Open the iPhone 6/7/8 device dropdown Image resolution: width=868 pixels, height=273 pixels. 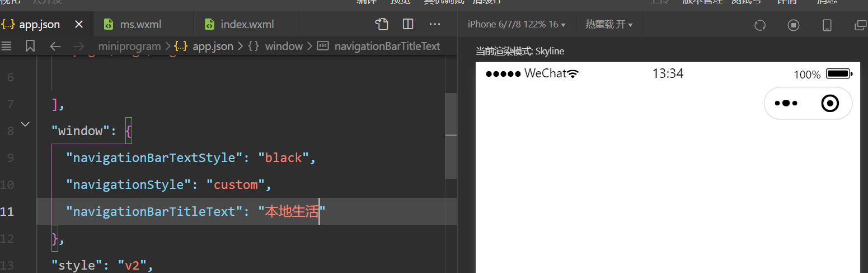click(x=516, y=25)
